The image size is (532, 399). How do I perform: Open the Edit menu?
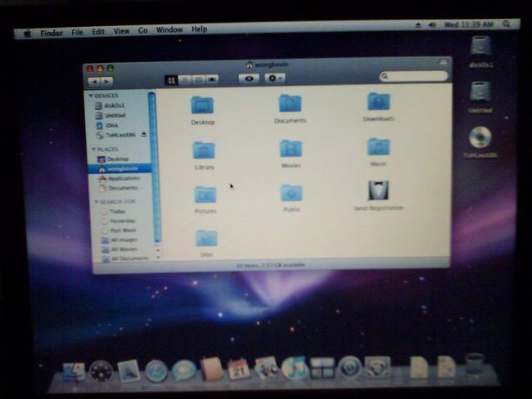98,32
